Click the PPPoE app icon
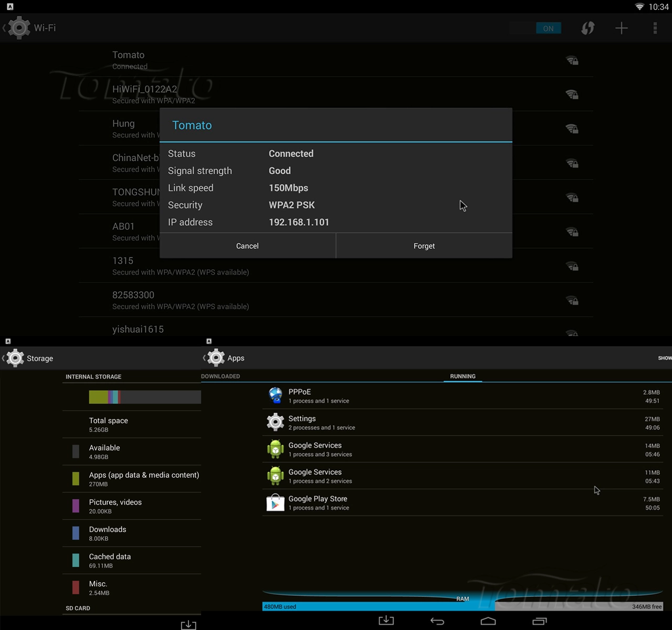Viewport: 672px width, 630px height. tap(276, 395)
